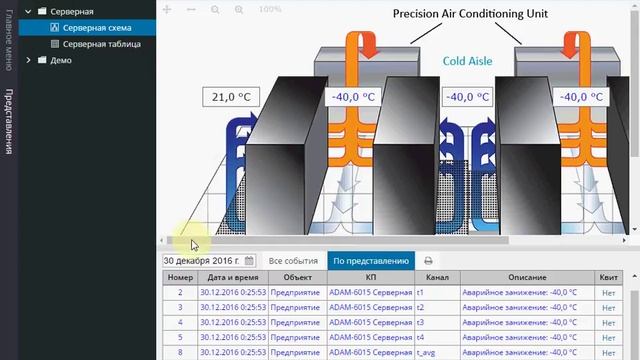
Task: Click event number 8 cell
Action: click(x=180, y=353)
